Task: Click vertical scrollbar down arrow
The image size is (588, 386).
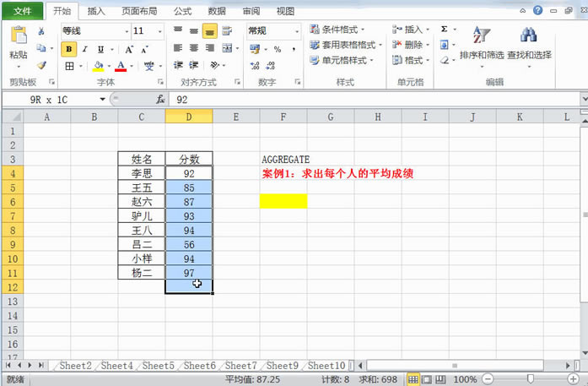Action: [585, 352]
